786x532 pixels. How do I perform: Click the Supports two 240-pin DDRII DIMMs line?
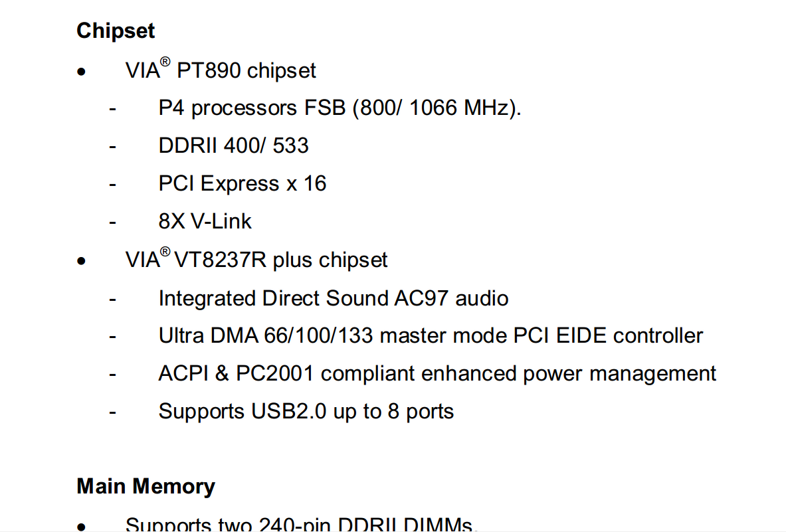click(x=301, y=525)
